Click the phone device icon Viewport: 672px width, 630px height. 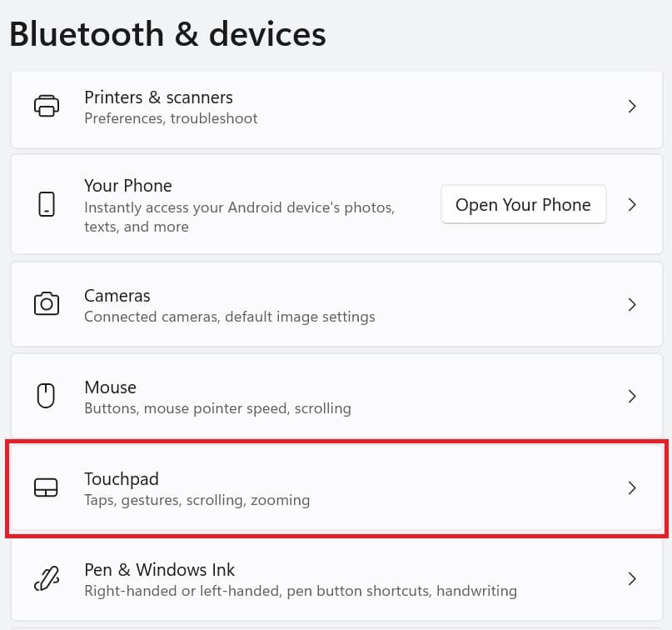47,204
